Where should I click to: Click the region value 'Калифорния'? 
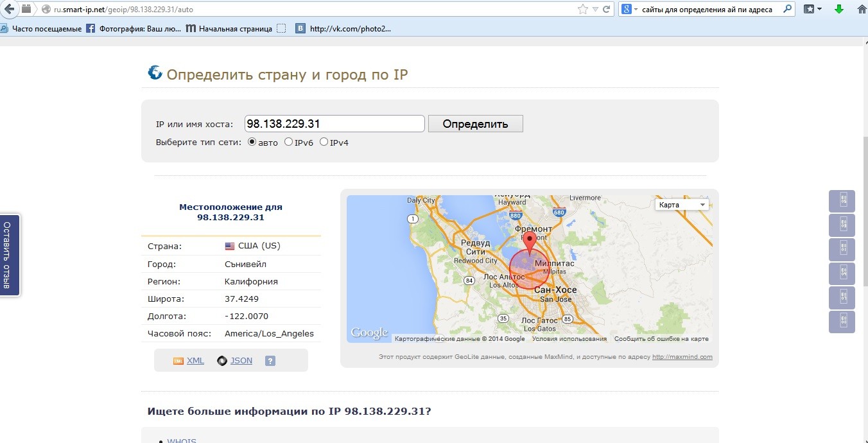pyautogui.click(x=251, y=281)
